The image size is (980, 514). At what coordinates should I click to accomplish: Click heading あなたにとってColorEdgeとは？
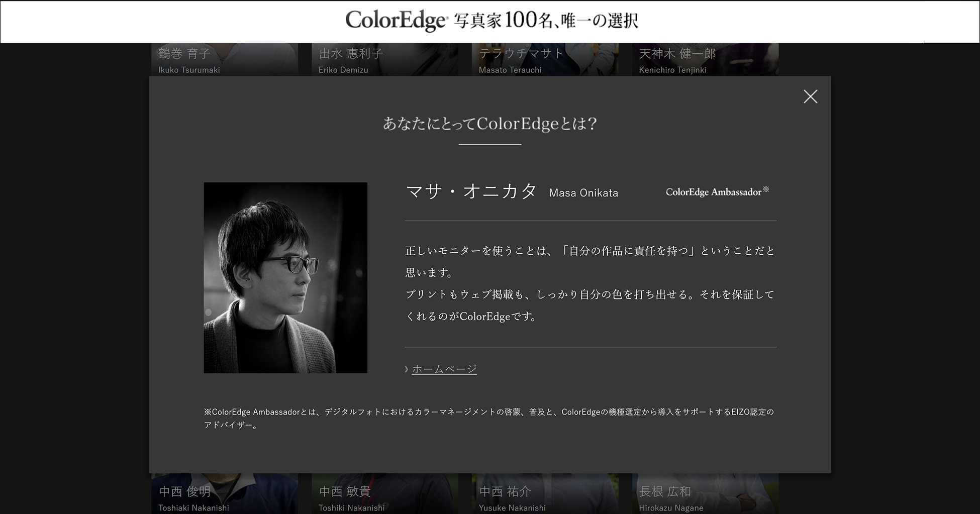(490, 124)
